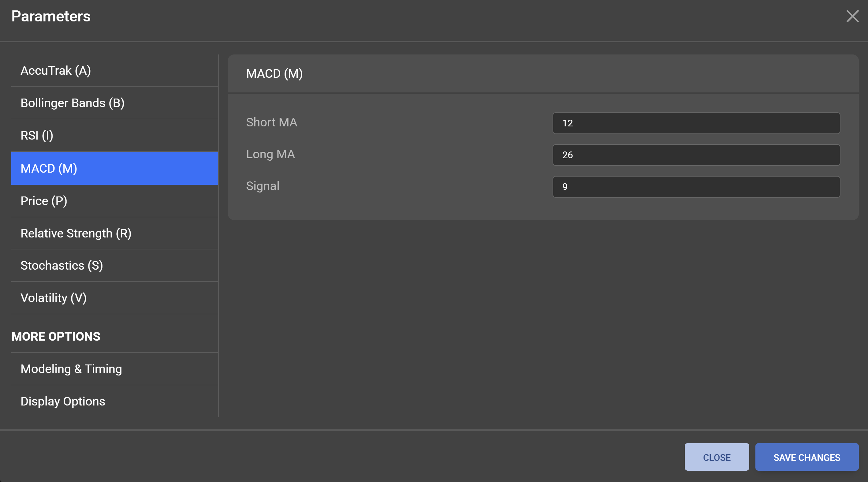Click SAVE CHANGES button
Screen dimensions: 868x482
coord(807,457)
